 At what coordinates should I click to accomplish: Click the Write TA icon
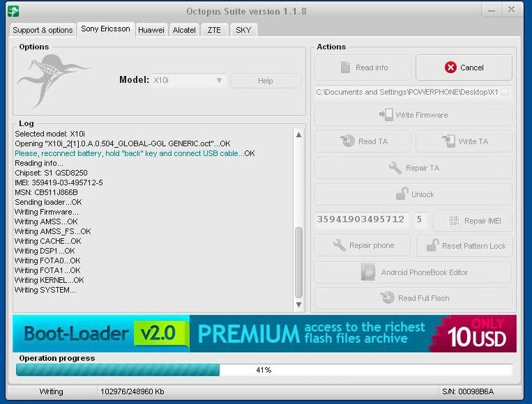tap(448, 141)
